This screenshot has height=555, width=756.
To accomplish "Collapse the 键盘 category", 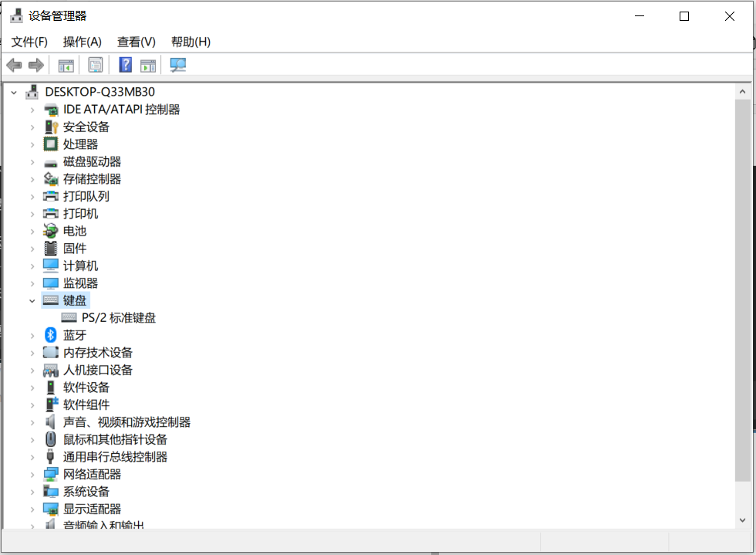I will pyautogui.click(x=32, y=300).
